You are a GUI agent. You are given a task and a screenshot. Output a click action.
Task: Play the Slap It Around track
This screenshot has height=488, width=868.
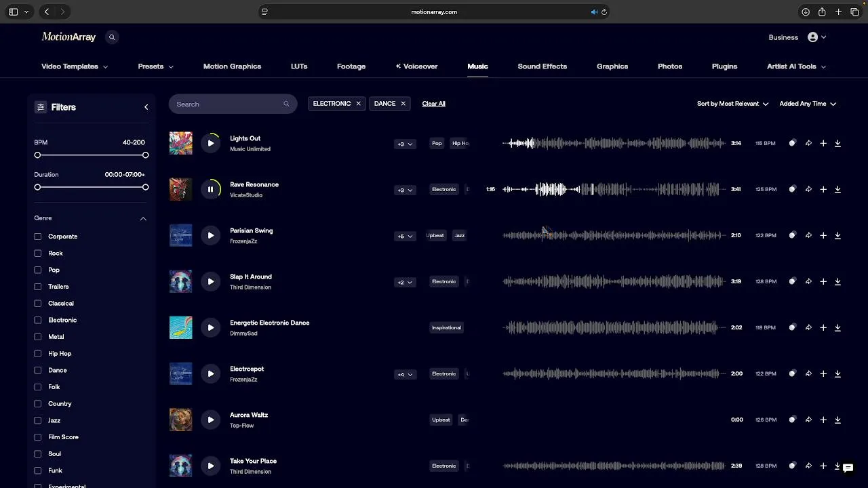(210, 281)
